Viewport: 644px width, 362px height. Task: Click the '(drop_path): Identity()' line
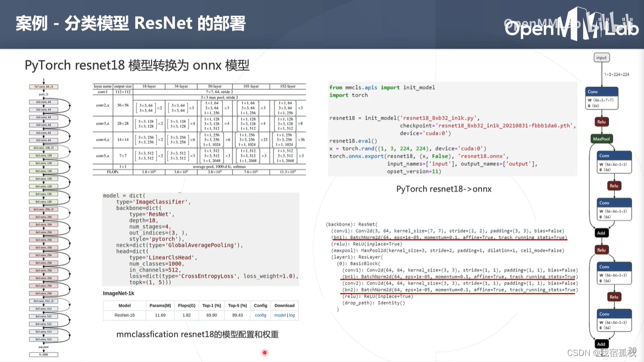click(374, 303)
